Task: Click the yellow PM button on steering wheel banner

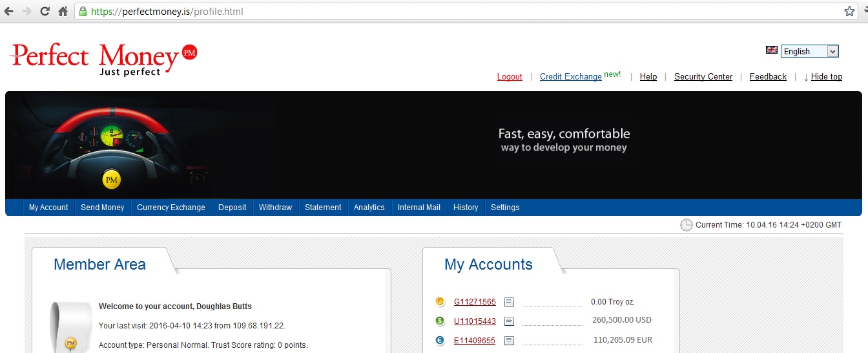Action: (x=112, y=180)
